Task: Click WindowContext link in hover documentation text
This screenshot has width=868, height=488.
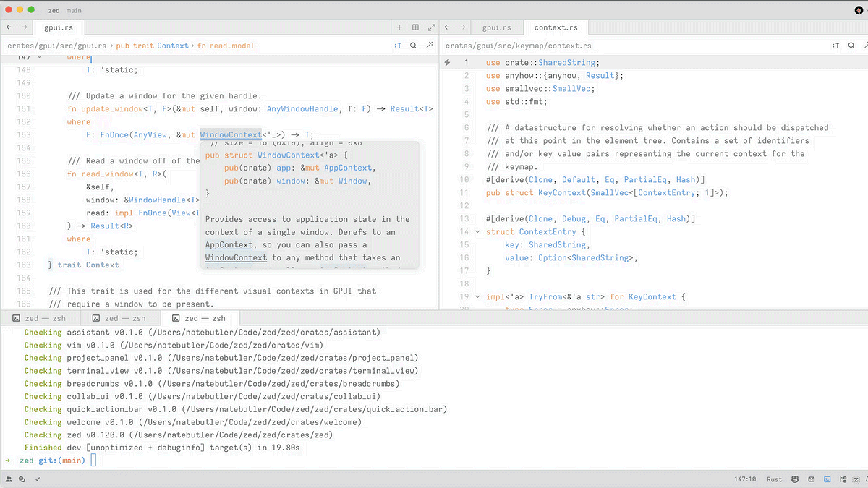Action: (x=236, y=257)
